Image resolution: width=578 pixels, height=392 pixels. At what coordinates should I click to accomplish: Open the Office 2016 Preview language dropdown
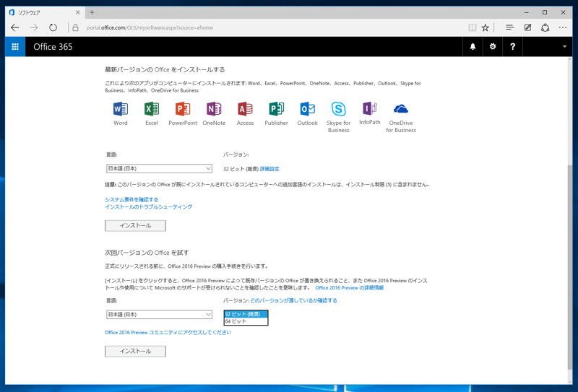click(x=159, y=315)
